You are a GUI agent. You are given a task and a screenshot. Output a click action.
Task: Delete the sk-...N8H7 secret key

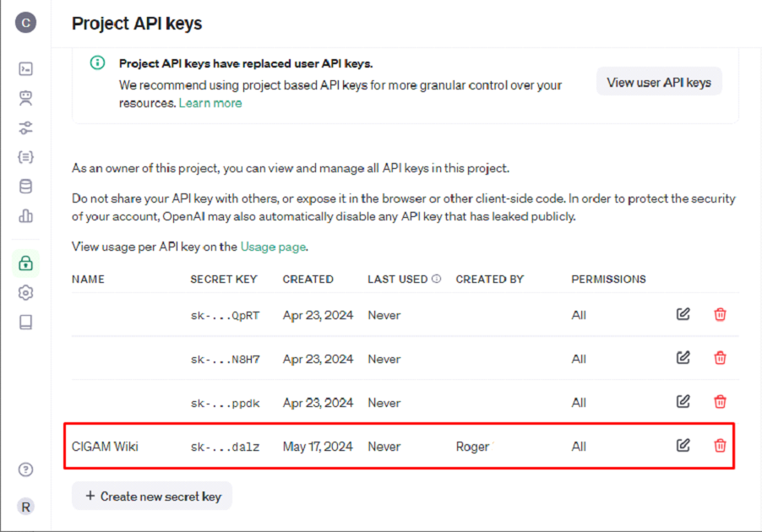(x=720, y=358)
